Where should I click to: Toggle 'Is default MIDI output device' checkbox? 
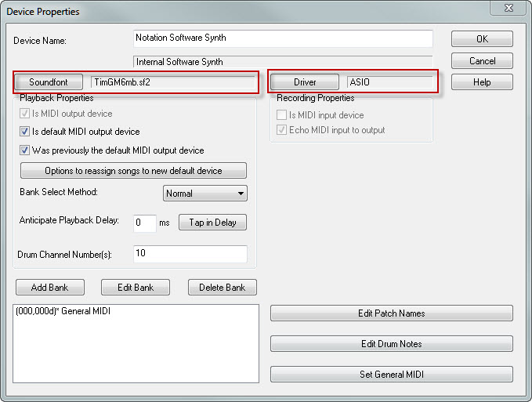(x=25, y=132)
